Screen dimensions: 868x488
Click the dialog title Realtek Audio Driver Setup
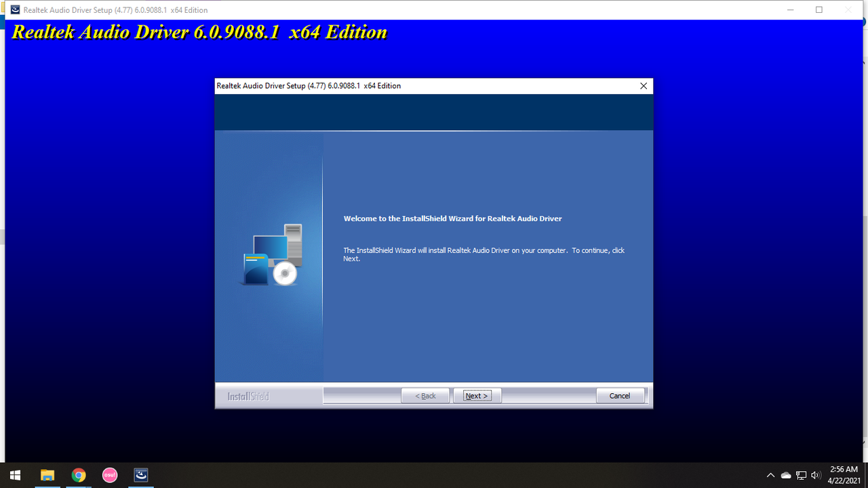click(x=309, y=86)
